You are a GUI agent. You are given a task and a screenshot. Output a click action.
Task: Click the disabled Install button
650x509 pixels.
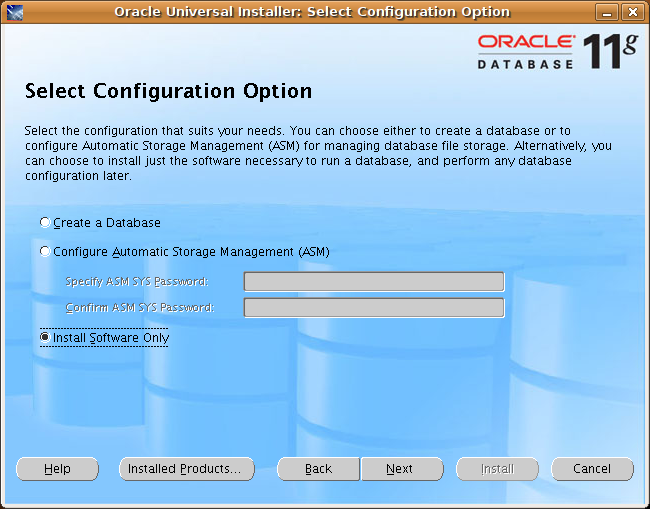(497, 469)
